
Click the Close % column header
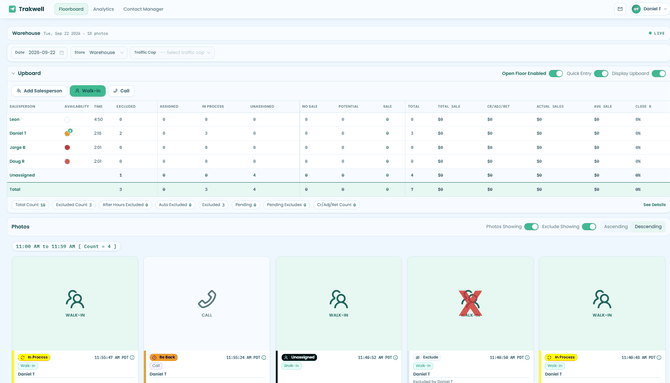pos(643,106)
